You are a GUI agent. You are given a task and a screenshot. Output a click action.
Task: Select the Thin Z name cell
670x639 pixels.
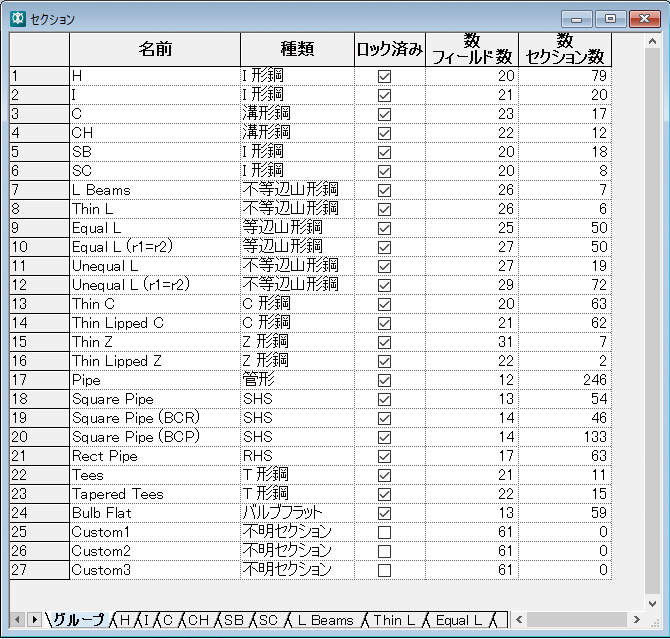pyautogui.click(x=155, y=342)
